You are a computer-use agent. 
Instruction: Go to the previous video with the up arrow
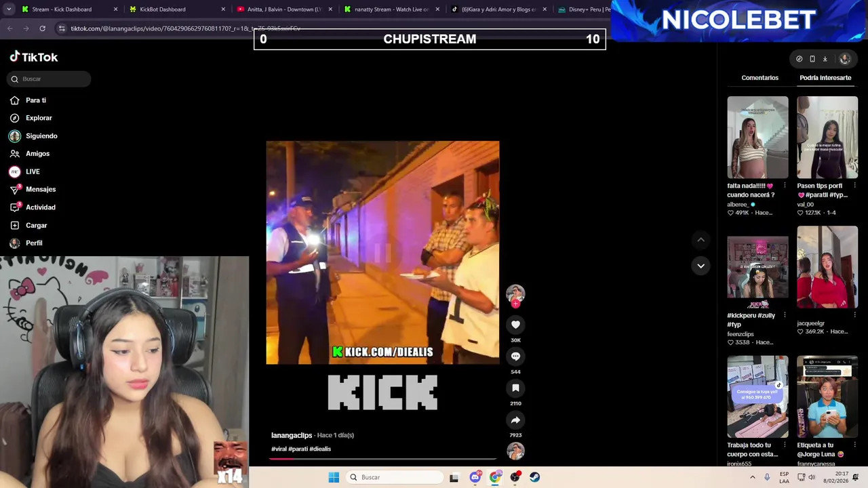click(x=701, y=239)
